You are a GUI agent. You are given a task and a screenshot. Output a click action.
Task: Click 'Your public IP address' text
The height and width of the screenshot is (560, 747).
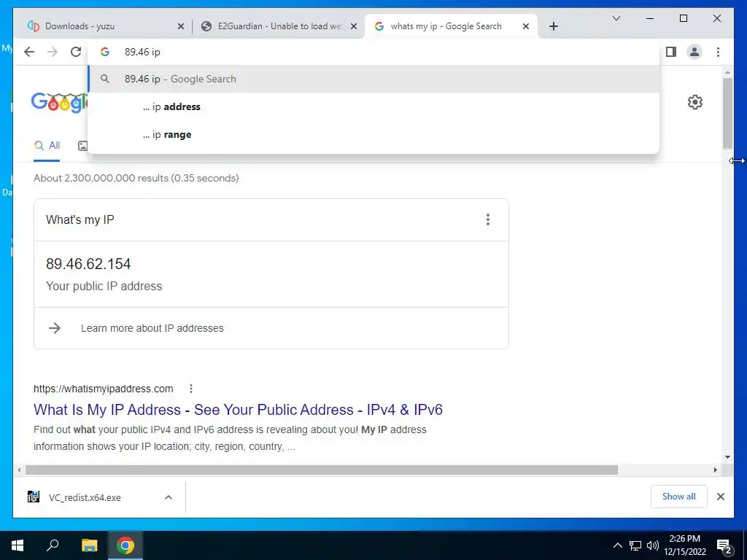click(x=104, y=286)
